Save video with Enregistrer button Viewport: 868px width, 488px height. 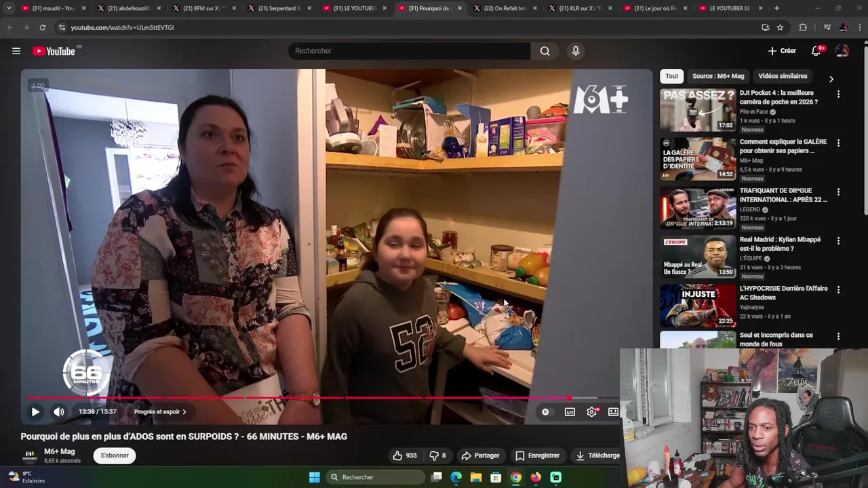[x=537, y=455]
